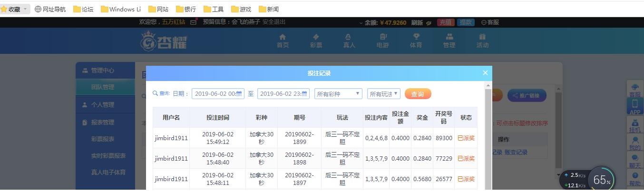Click the blue 提款 withdraw button
Viewport: 644px width, 194px height.
pos(466,22)
